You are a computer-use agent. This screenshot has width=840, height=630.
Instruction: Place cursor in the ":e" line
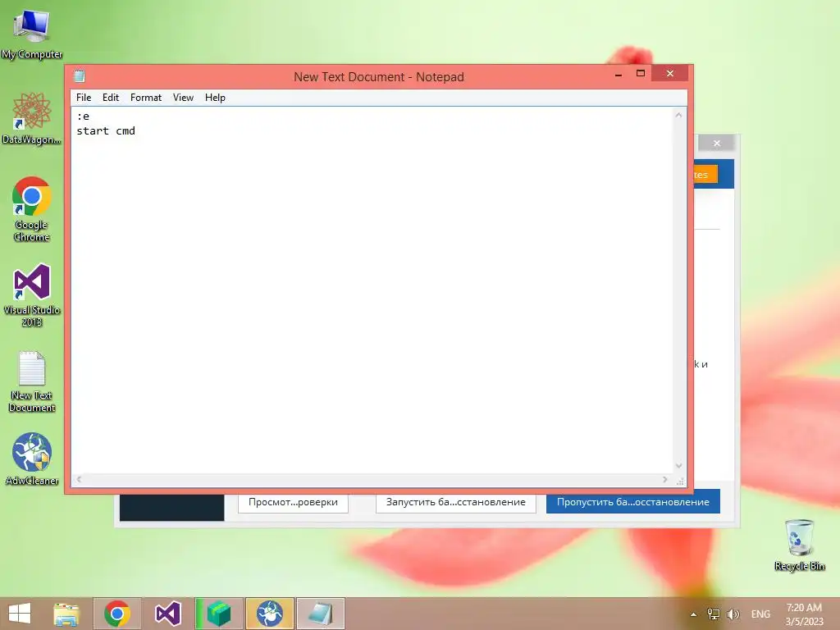point(83,116)
